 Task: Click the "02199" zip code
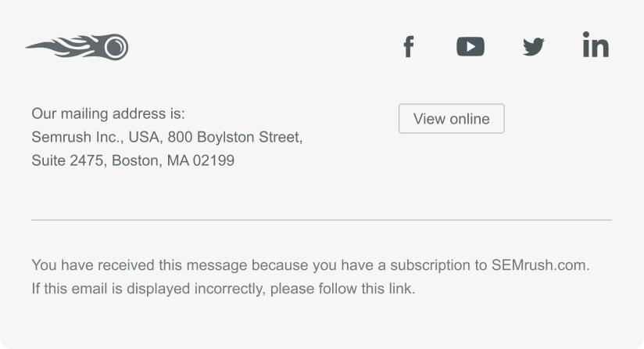tap(213, 160)
